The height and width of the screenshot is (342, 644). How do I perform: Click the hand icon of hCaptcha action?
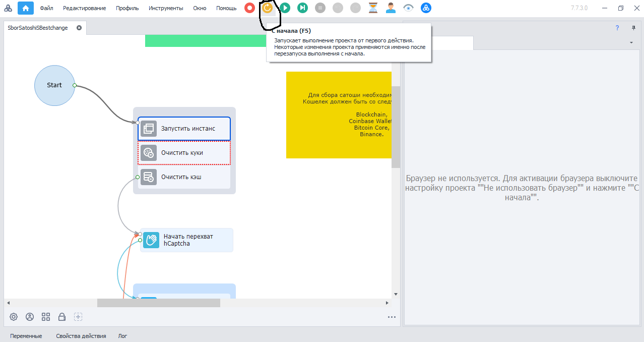coord(151,240)
